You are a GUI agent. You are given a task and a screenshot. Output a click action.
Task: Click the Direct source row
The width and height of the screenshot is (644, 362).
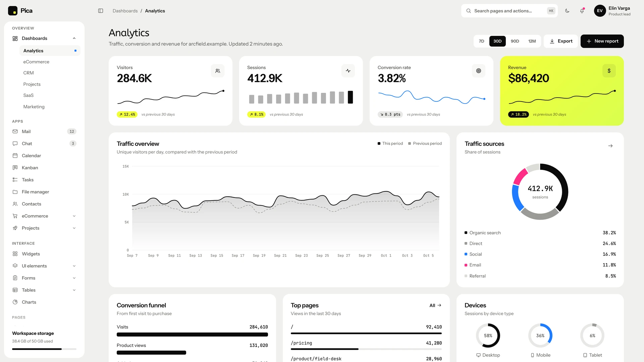point(540,243)
